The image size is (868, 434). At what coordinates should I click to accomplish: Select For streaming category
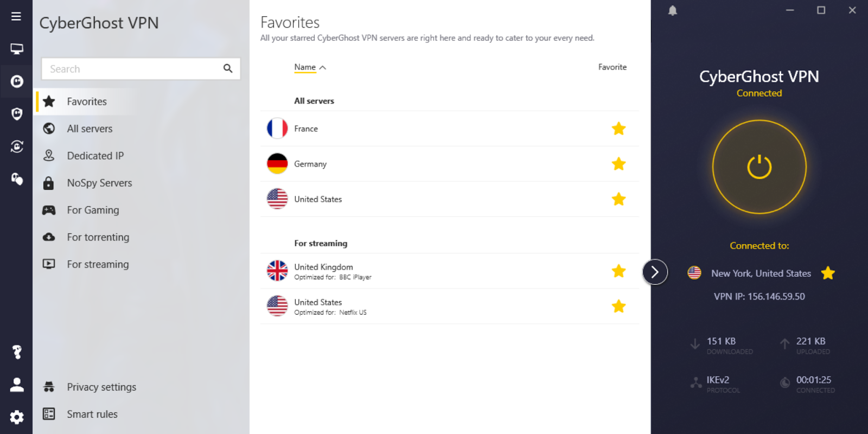pyautogui.click(x=98, y=264)
